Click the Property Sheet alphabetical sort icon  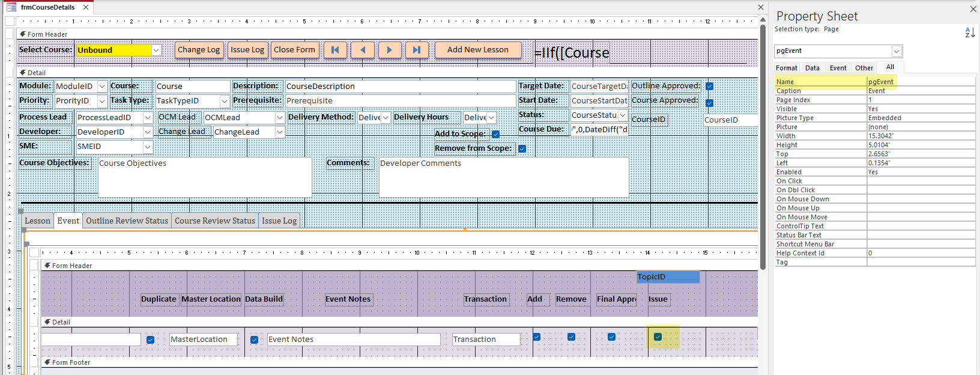[970, 32]
